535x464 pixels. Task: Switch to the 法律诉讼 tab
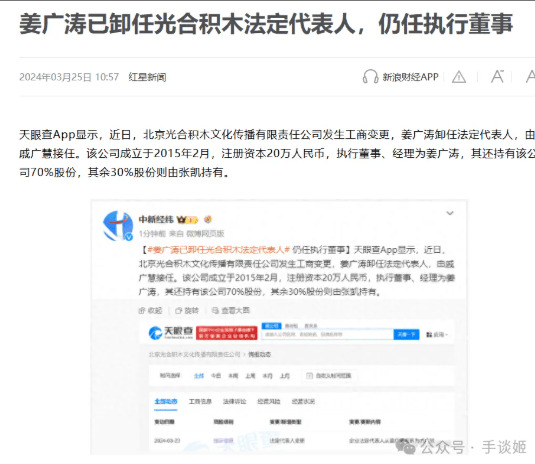pyautogui.click(x=234, y=402)
